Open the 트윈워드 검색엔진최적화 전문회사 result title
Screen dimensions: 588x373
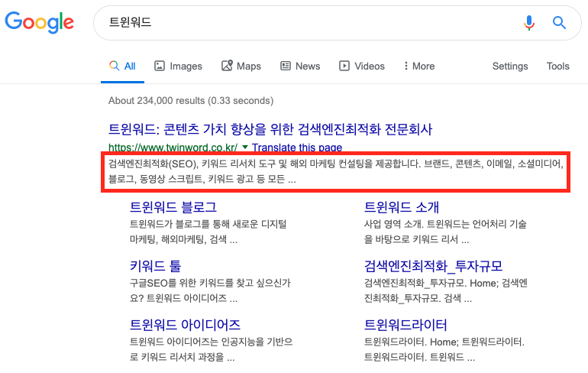(270, 129)
